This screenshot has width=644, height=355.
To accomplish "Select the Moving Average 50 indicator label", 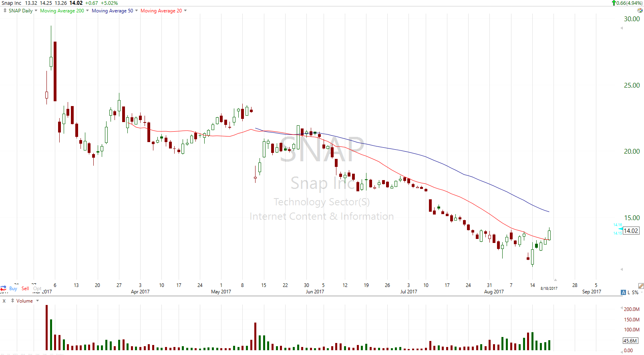I will click(113, 11).
